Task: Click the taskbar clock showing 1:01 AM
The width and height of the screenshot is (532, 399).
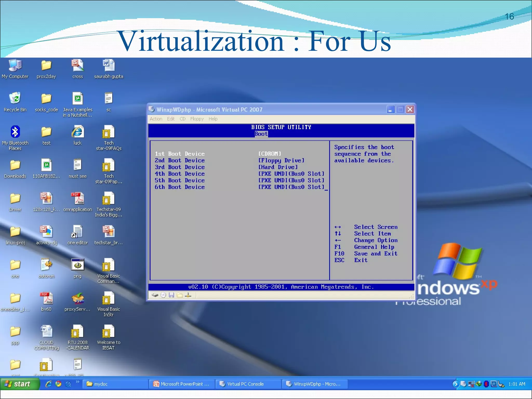Action: (517, 384)
